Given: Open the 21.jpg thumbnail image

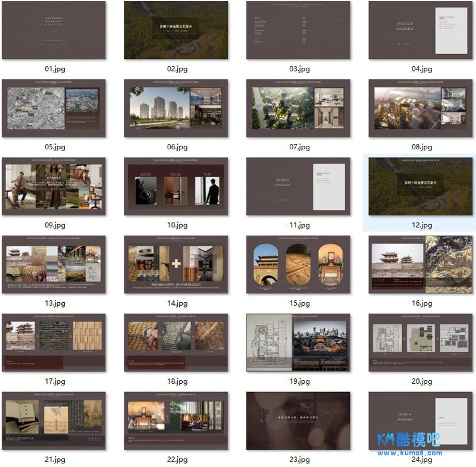Looking at the screenshot, I should pyautogui.click(x=54, y=420).
